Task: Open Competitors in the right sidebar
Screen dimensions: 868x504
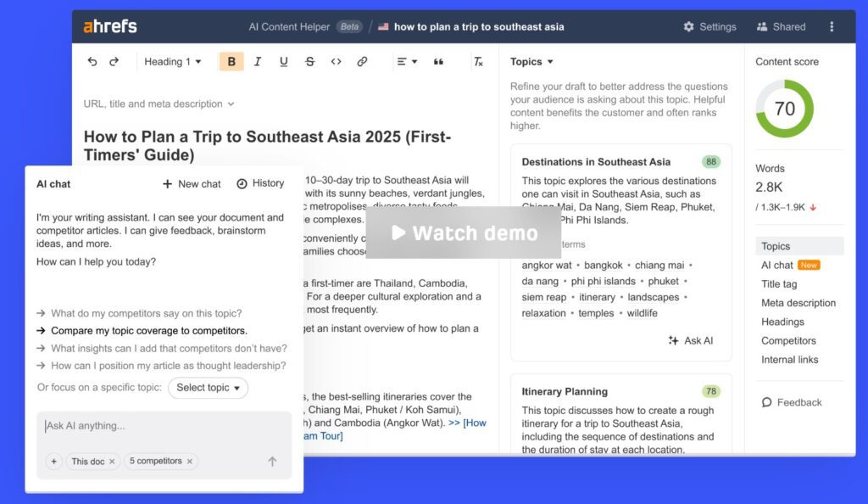Action: coord(788,341)
